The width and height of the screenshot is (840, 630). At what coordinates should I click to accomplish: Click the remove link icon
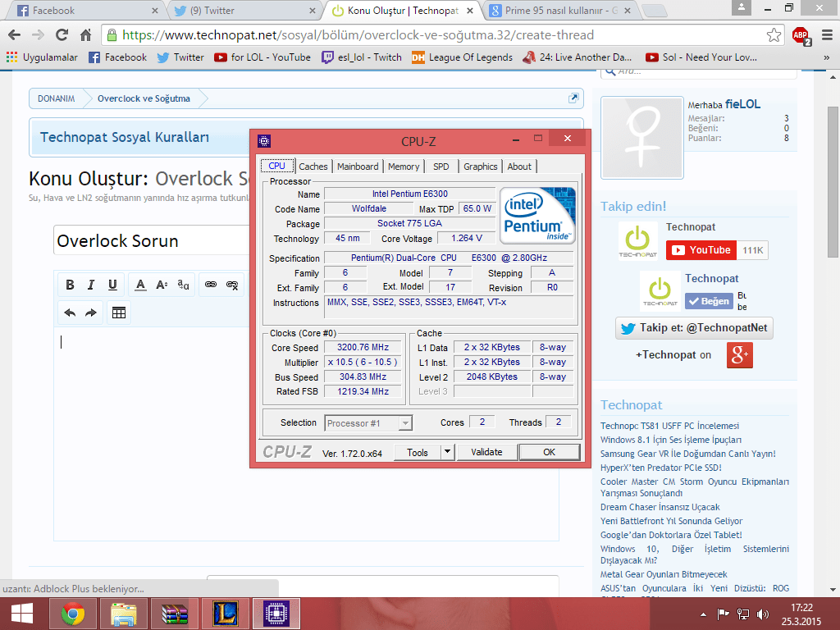(x=234, y=284)
